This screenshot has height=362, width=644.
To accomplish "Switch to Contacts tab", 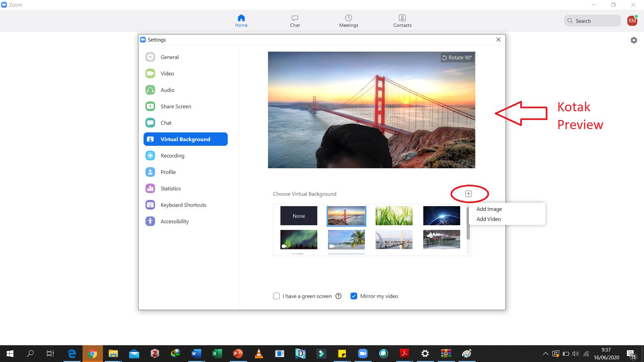I will 402,21.
